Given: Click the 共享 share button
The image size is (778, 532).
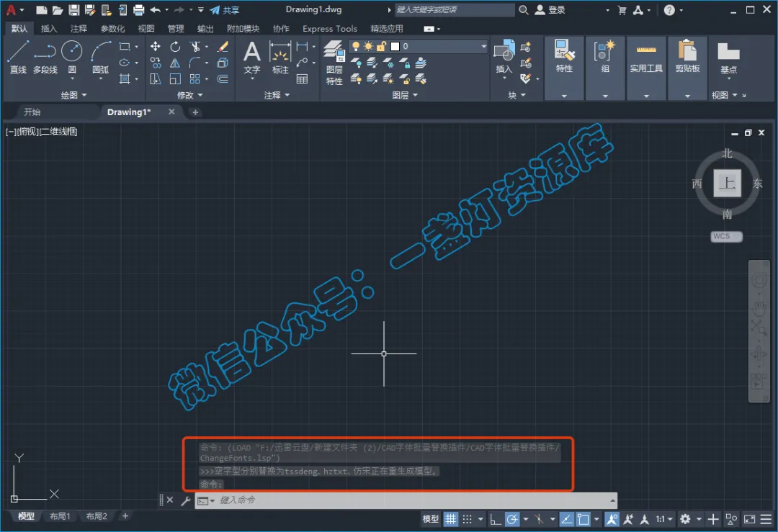Looking at the screenshot, I should click(225, 9).
